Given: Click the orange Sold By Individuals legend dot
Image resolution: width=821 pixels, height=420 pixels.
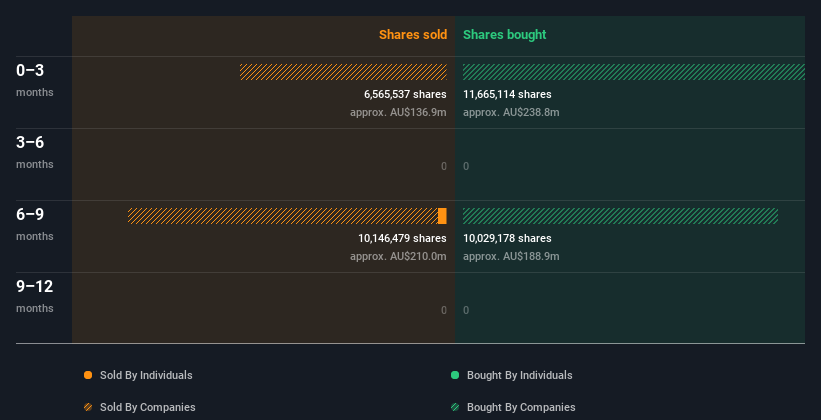Looking at the screenshot, I should pos(88,375).
